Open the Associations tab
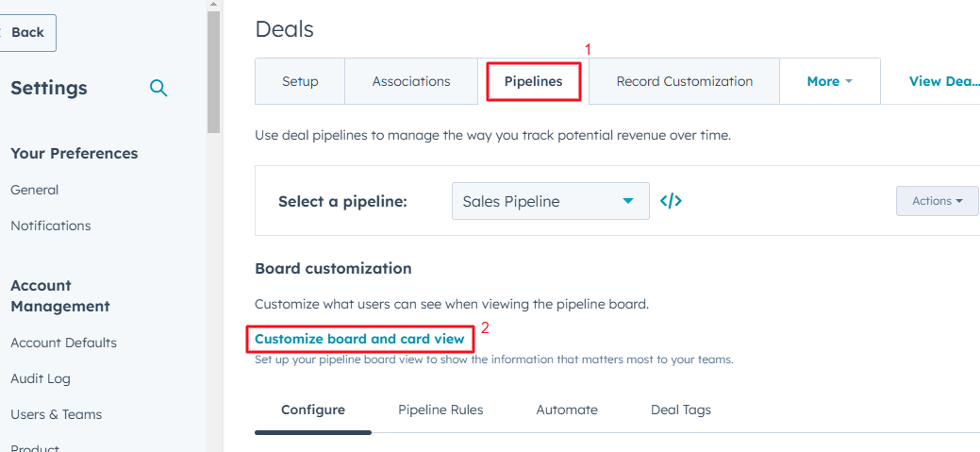 411,81
